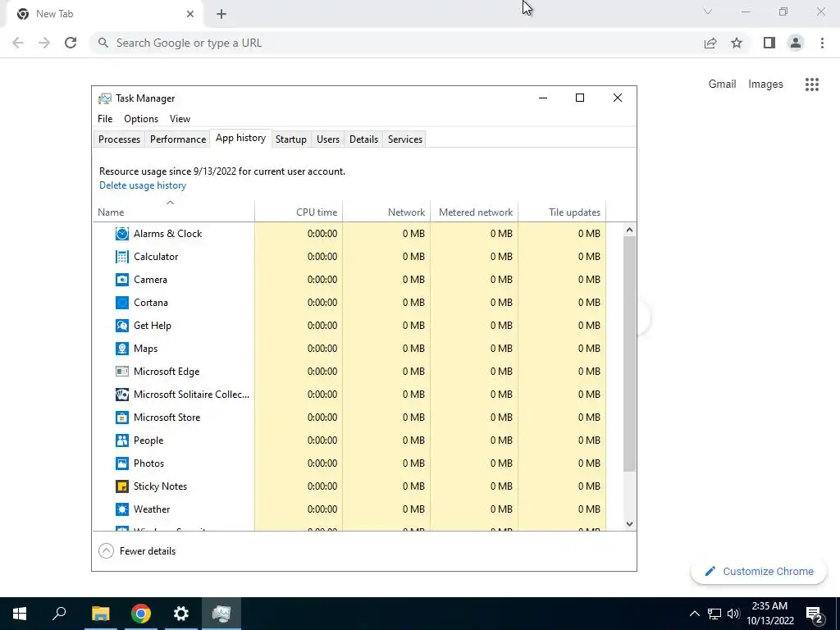Open the Chrome profile avatar
840x630 pixels.
coord(796,43)
